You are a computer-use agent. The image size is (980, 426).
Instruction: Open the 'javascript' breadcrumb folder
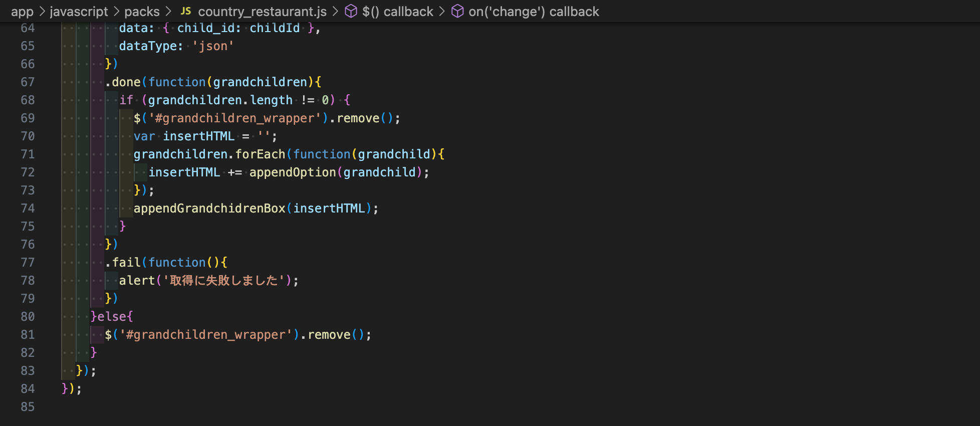click(79, 12)
